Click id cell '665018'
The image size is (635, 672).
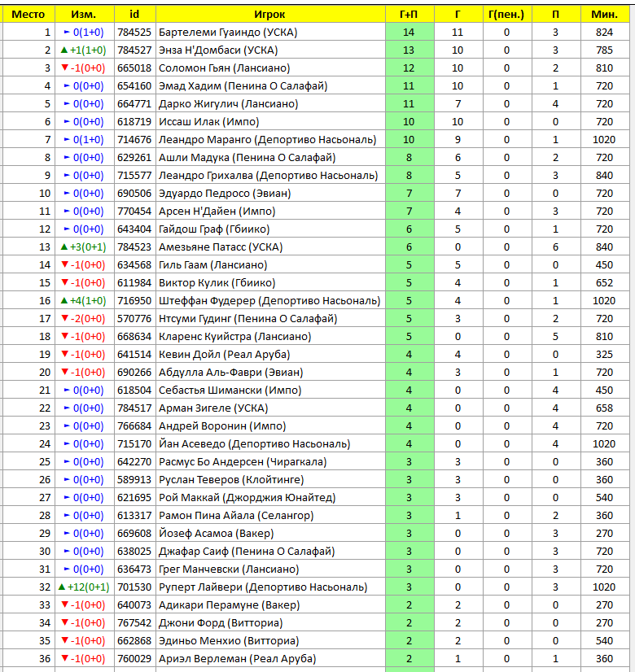point(134,68)
